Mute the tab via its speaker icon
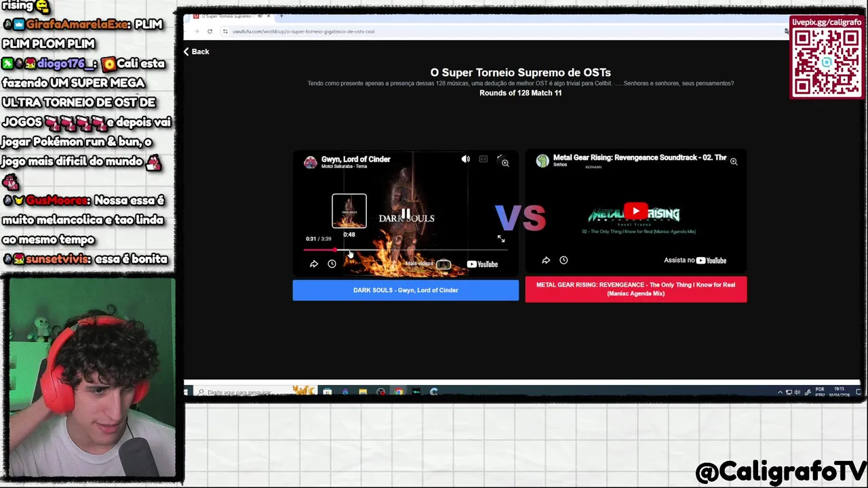Image resolution: width=868 pixels, height=488 pixels. click(259, 16)
